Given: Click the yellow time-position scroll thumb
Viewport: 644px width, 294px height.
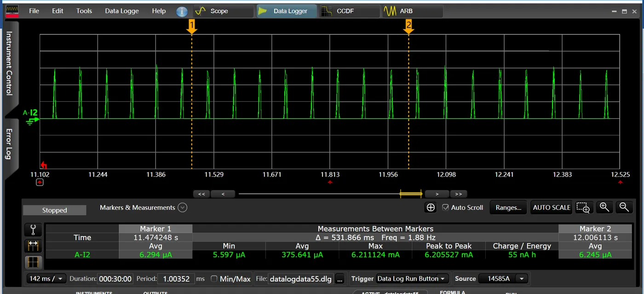Looking at the screenshot, I should click(x=411, y=194).
